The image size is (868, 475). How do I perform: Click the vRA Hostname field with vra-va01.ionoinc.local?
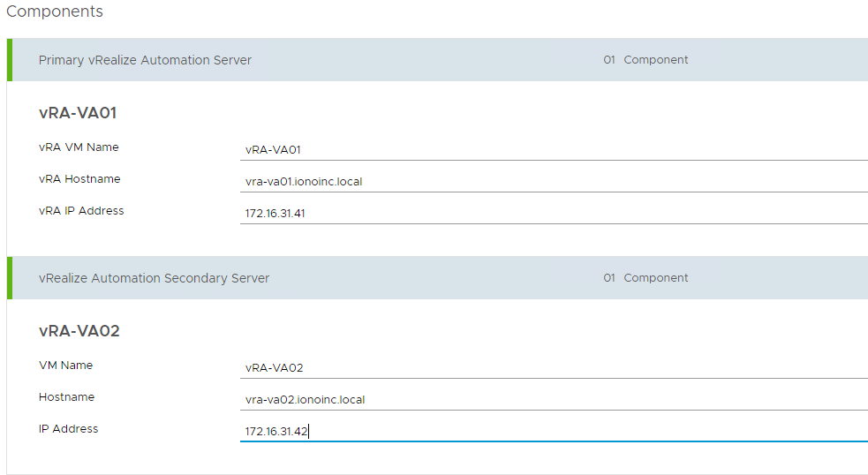[x=553, y=181]
